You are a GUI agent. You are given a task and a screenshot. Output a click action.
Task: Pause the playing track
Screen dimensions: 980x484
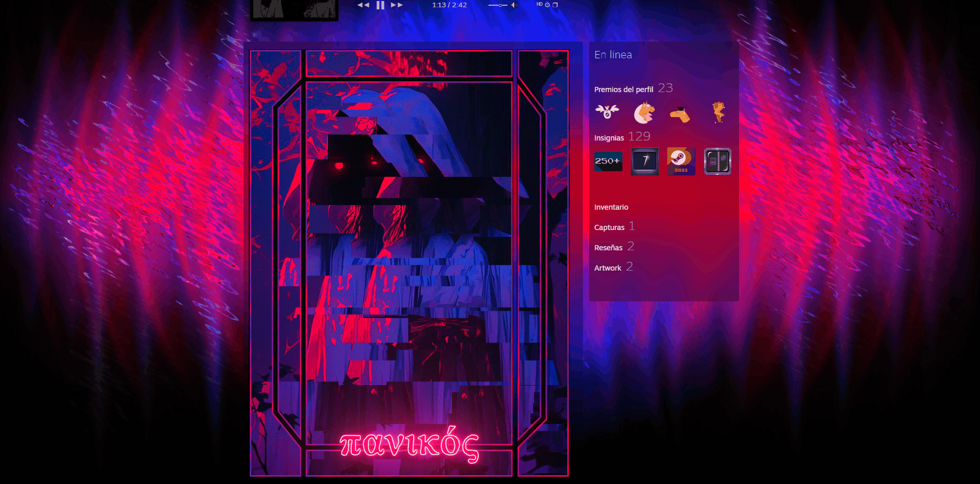coord(380,5)
